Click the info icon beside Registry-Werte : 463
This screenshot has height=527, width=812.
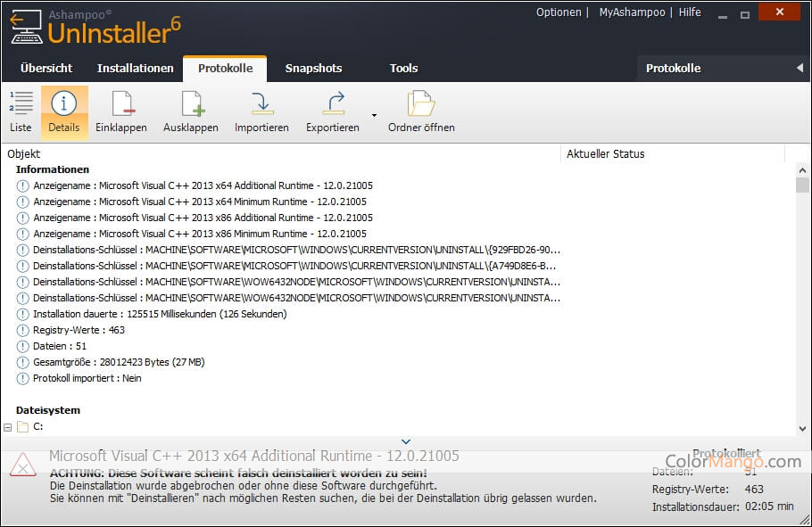[x=23, y=330]
